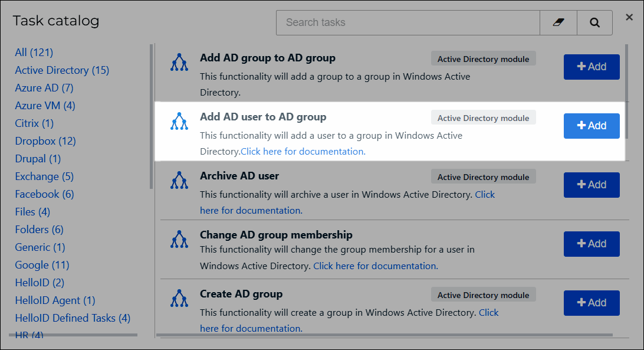Click the Create AD group task icon

tap(179, 299)
